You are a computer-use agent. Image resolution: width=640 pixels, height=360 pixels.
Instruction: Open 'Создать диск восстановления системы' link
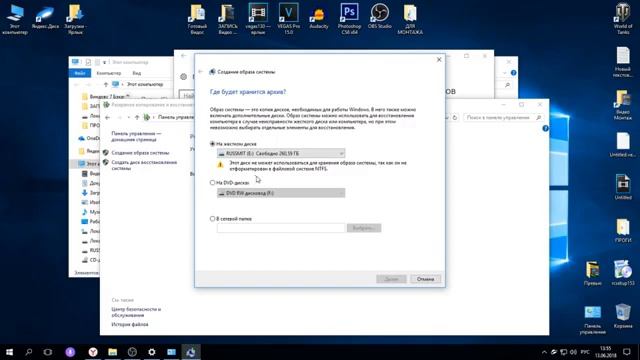coord(144,165)
